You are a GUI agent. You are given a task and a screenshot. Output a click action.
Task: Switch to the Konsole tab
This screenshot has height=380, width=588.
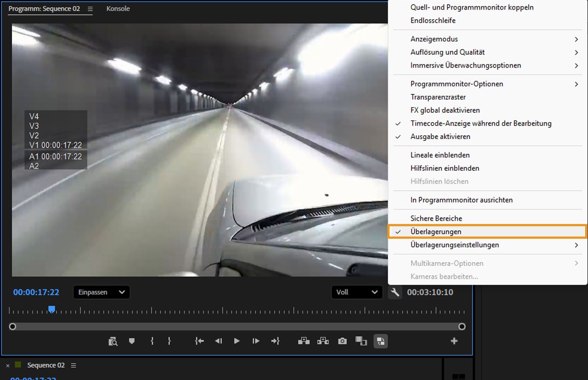[x=118, y=8]
